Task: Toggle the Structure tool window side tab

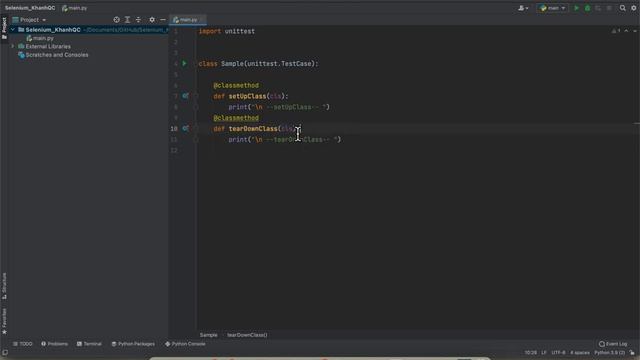Action: pos(4,286)
